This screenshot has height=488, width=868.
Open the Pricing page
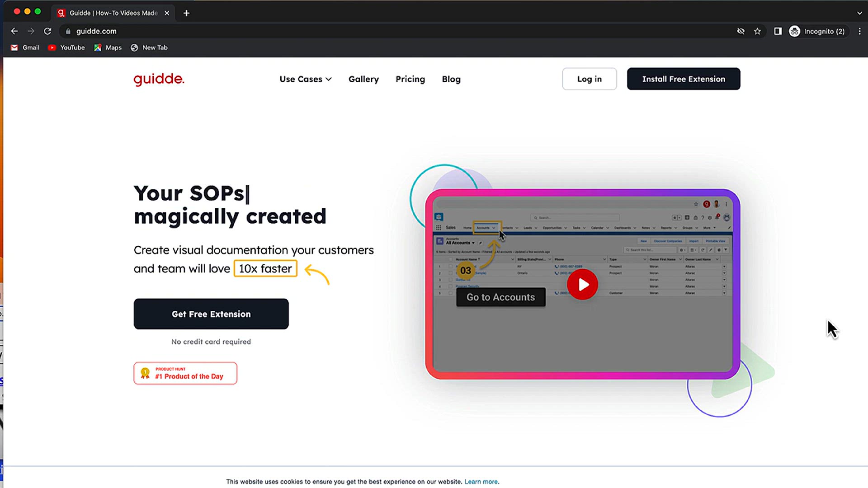(410, 79)
